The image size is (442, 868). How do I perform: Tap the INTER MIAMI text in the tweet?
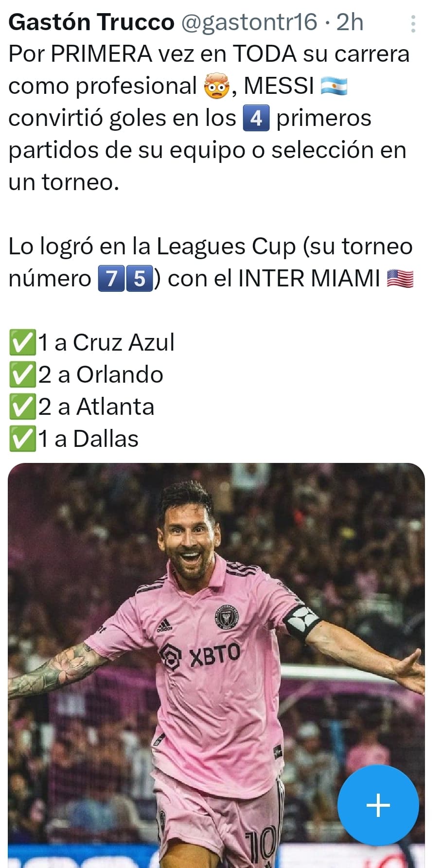click(x=309, y=279)
